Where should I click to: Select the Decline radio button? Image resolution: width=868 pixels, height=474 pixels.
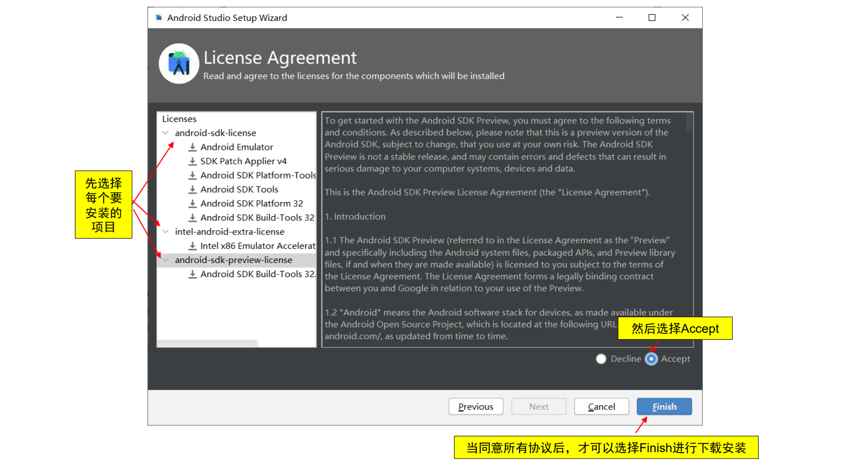pos(601,359)
